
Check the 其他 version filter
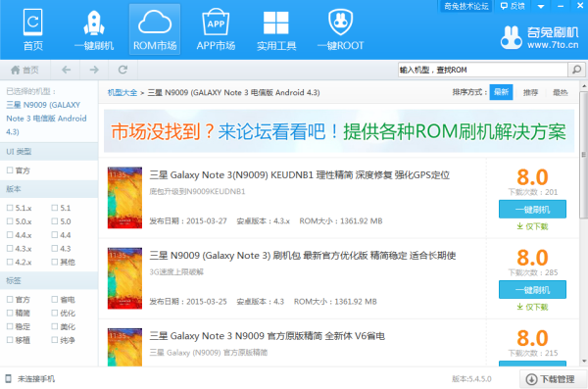click(x=55, y=262)
